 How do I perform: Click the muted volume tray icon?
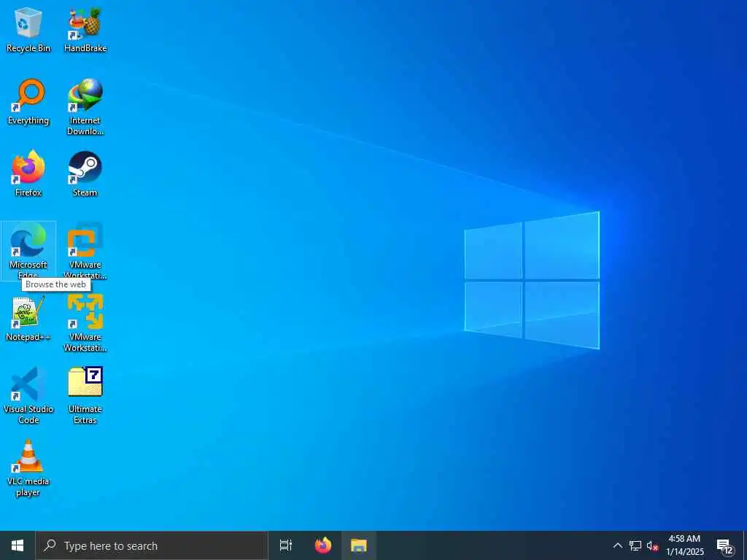pyautogui.click(x=653, y=545)
